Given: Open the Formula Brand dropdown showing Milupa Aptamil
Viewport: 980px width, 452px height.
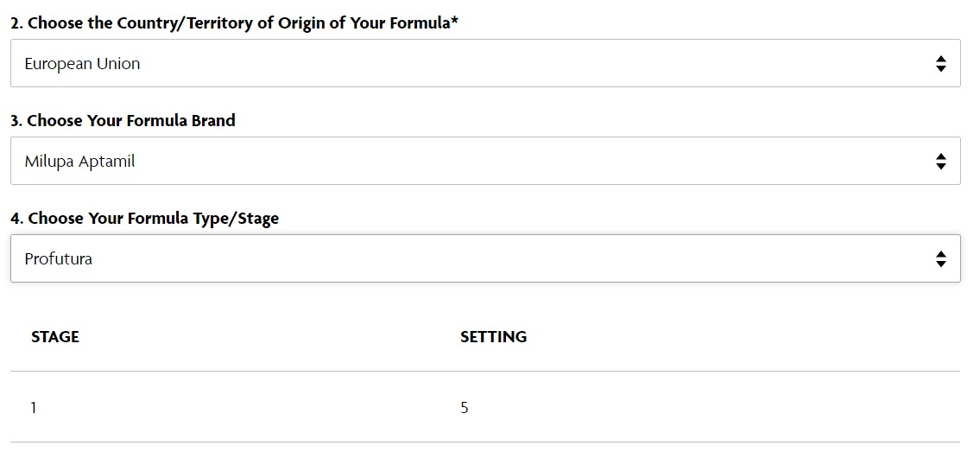Looking at the screenshot, I should coord(485,161).
